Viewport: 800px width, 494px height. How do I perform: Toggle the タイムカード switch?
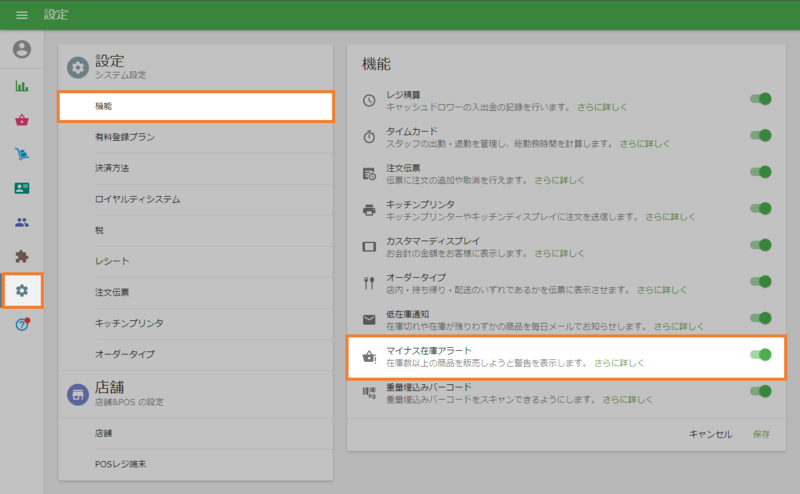(x=761, y=135)
